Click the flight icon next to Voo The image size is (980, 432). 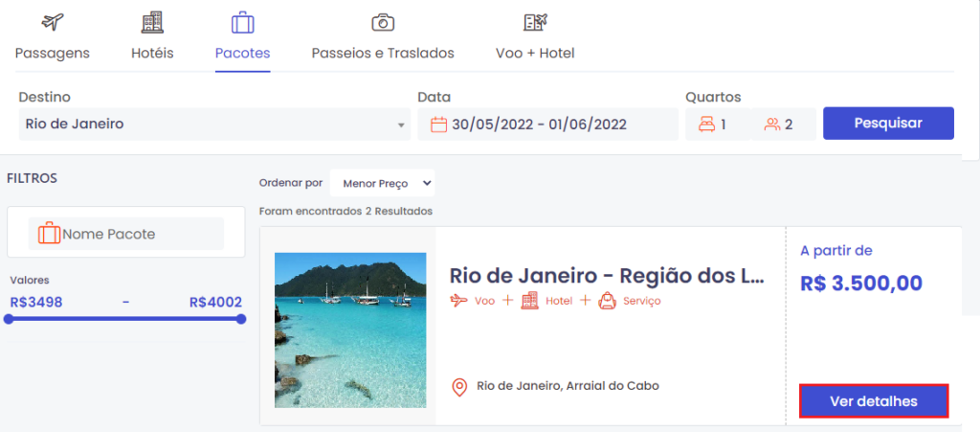pos(459,301)
